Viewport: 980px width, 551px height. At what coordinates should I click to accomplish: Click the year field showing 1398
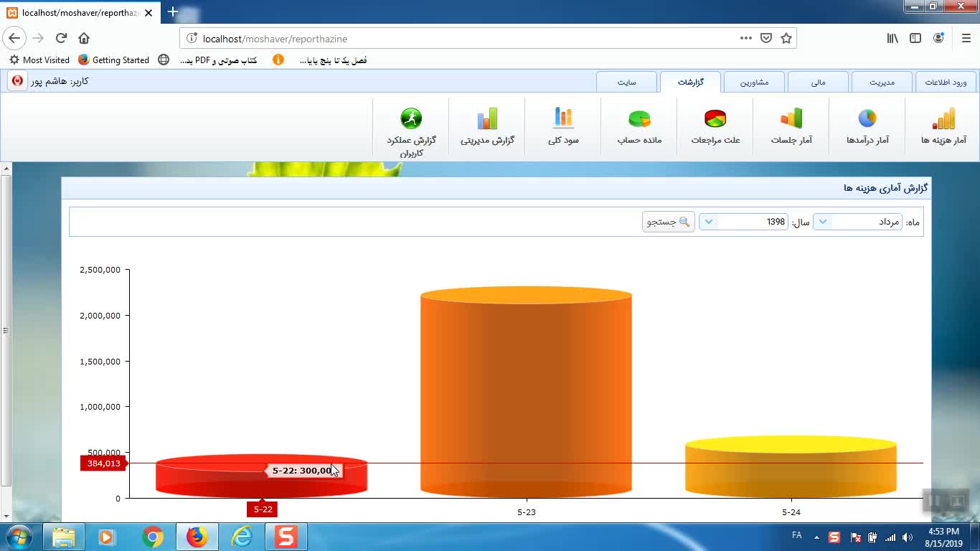[753, 222]
